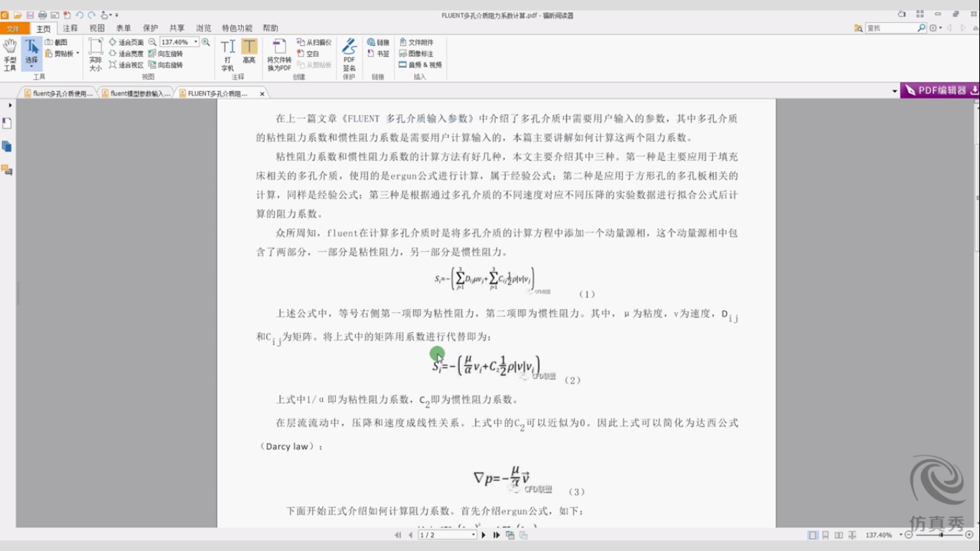Switch to the View (视图) ribbon tab
980x551 pixels.
point(97,28)
